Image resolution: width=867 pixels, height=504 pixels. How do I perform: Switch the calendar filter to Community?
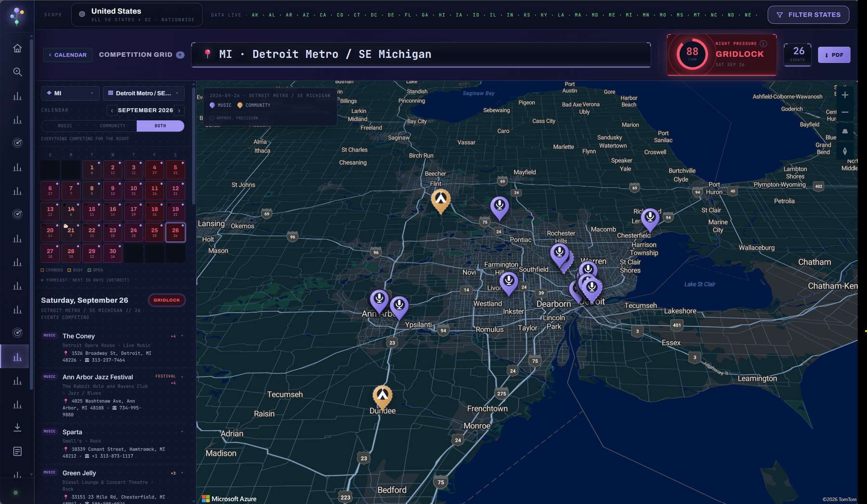click(113, 126)
